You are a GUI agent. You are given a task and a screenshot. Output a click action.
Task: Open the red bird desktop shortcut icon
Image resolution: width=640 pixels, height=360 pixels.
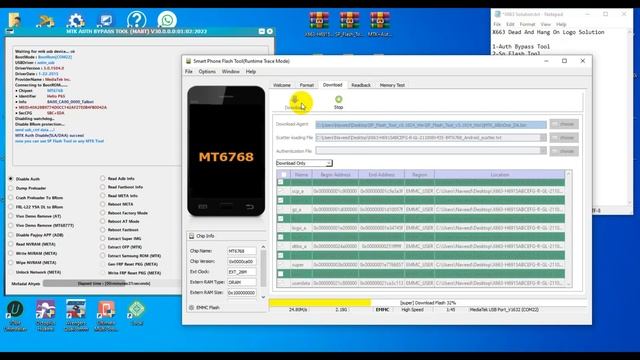pos(76,310)
